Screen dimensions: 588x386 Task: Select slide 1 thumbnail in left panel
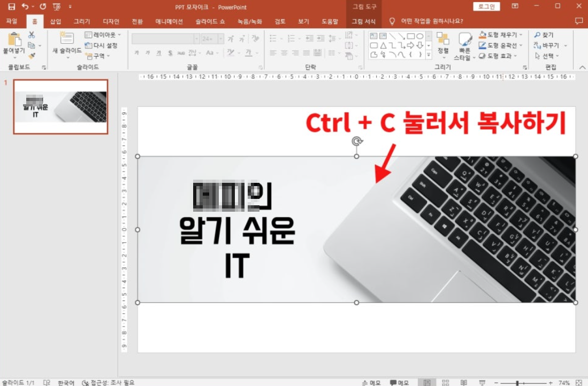point(61,106)
